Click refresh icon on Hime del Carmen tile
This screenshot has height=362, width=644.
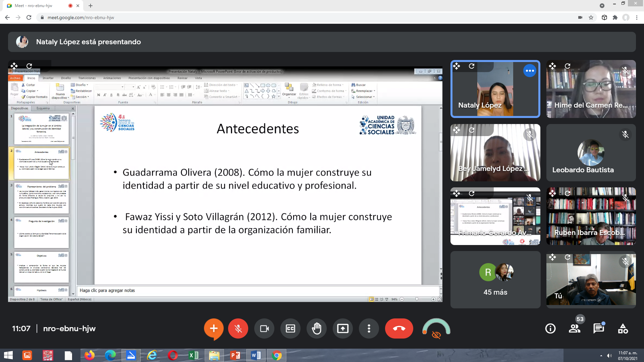pyautogui.click(x=568, y=66)
